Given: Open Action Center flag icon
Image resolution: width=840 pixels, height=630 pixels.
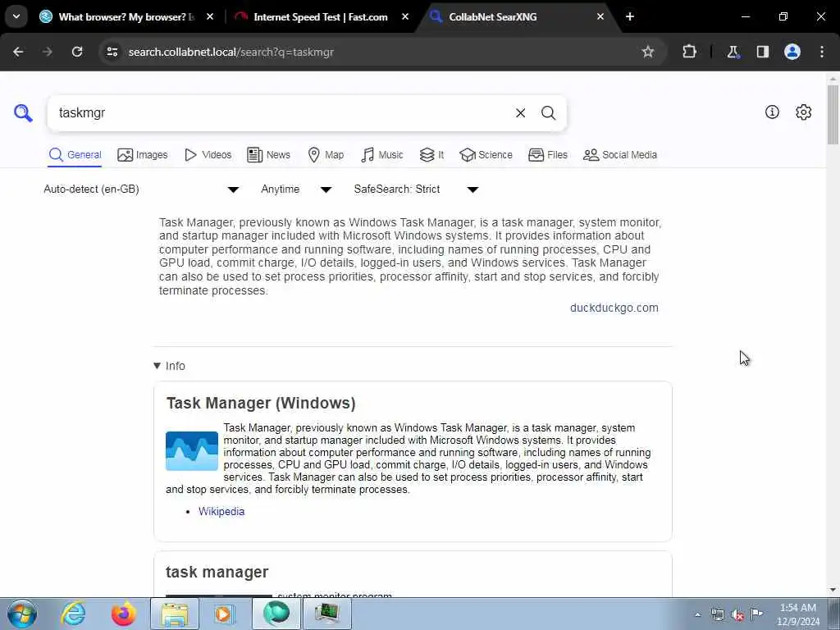Looking at the screenshot, I should 756,614.
